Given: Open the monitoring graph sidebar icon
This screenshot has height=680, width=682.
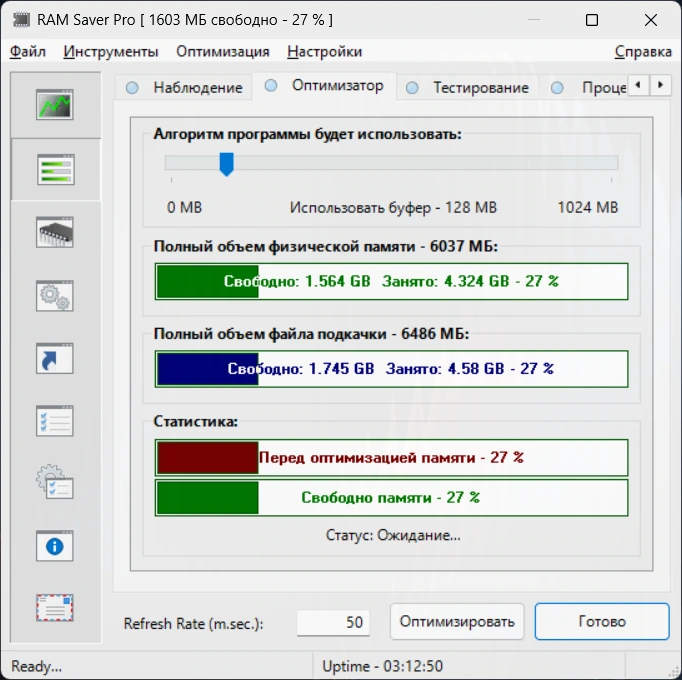Looking at the screenshot, I should 55,104.
